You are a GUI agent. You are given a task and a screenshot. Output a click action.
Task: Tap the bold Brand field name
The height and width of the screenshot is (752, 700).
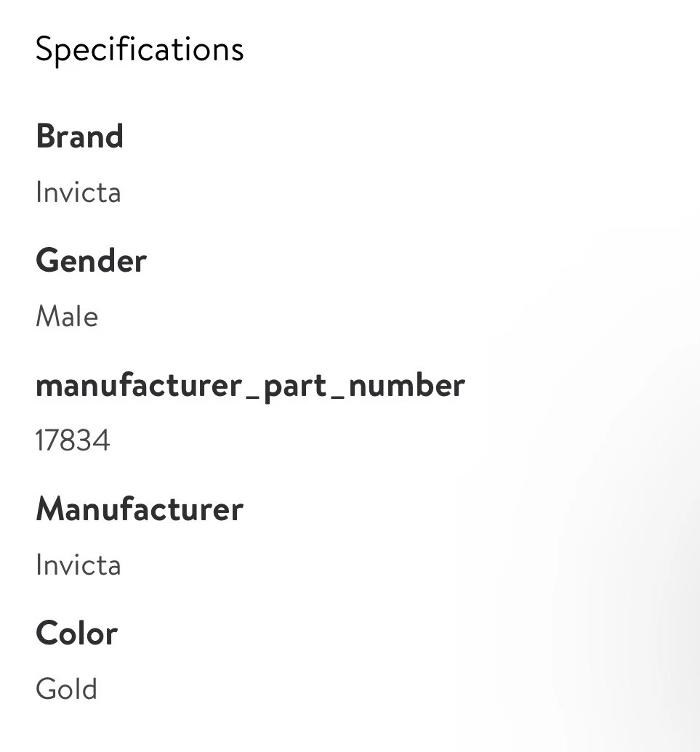click(79, 137)
